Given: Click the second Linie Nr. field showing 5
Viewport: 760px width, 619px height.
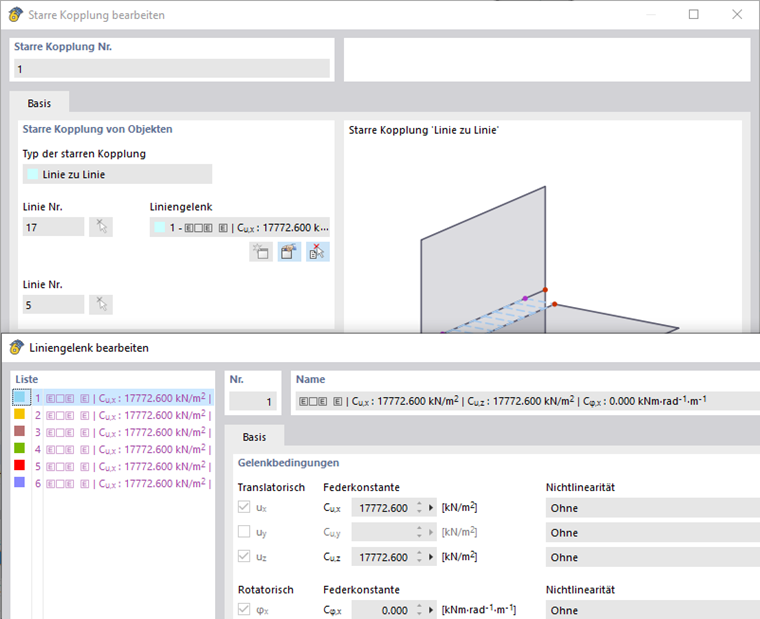Looking at the screenshot, I should click(x=53, y=304).
